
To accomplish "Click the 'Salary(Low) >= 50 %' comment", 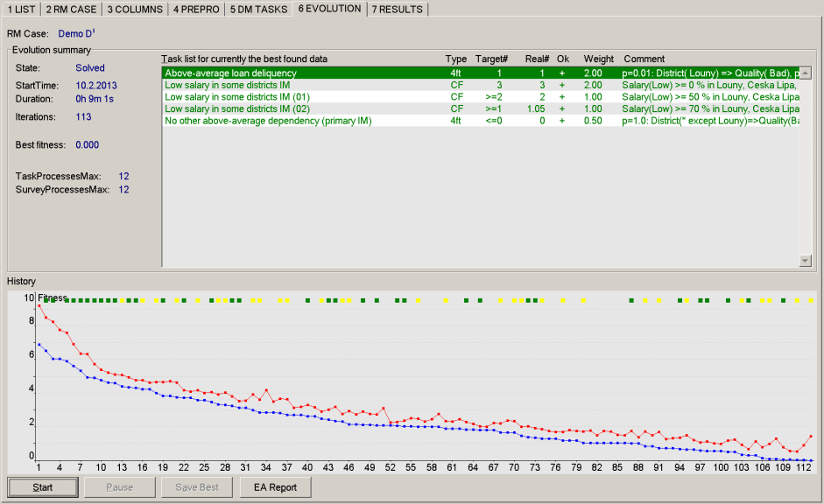I will tap(710, 97).
